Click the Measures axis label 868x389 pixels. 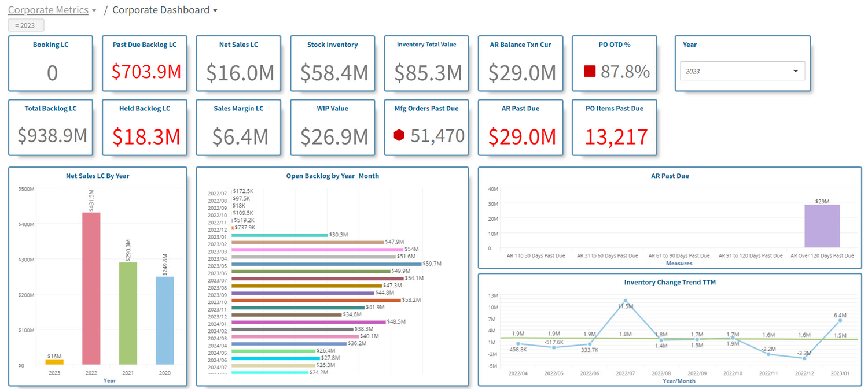(679, 263)
